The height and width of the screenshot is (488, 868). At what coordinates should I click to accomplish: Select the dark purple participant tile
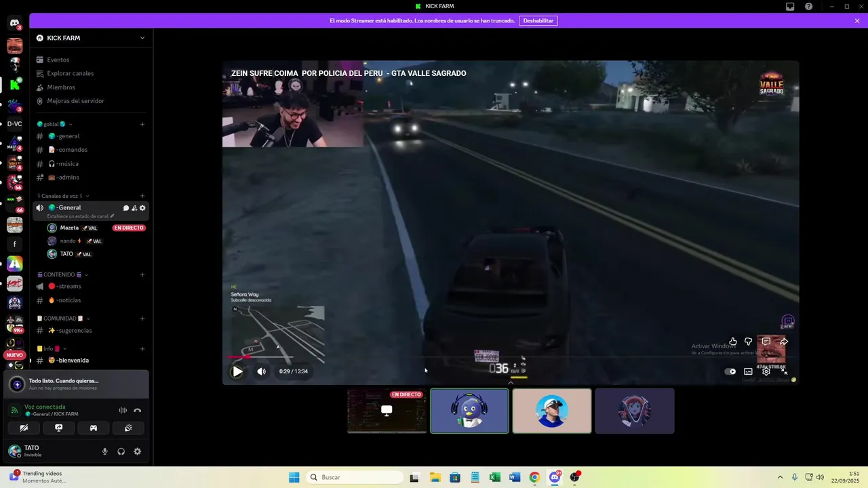tap(635, 411)
